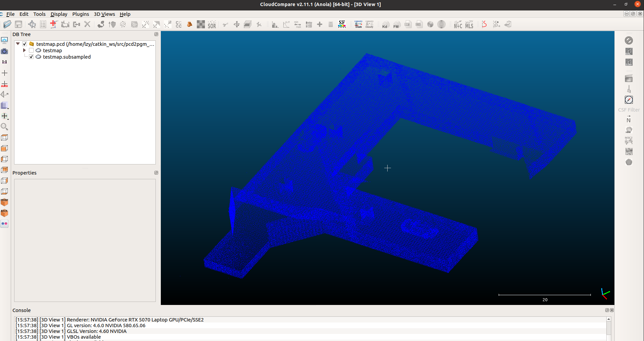Click the scale bar labeled 20
The image size is (644, 341).
[x=545, y=297]
